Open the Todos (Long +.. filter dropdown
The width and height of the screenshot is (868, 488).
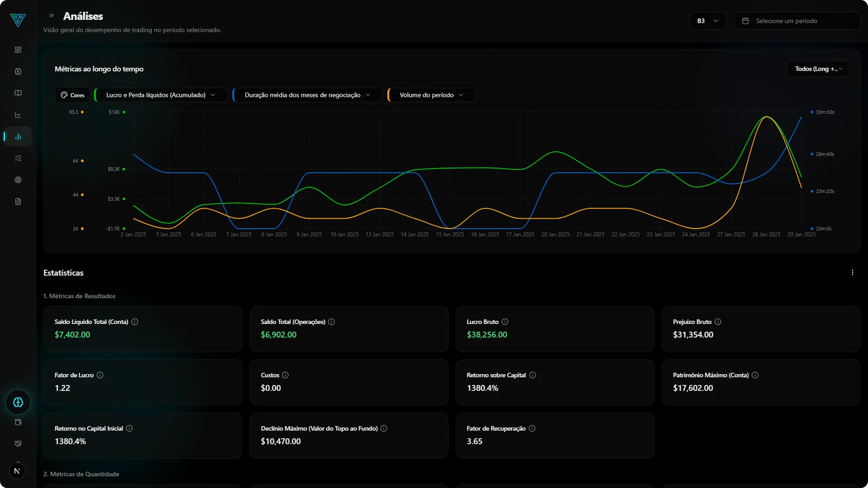coord(817,69)
